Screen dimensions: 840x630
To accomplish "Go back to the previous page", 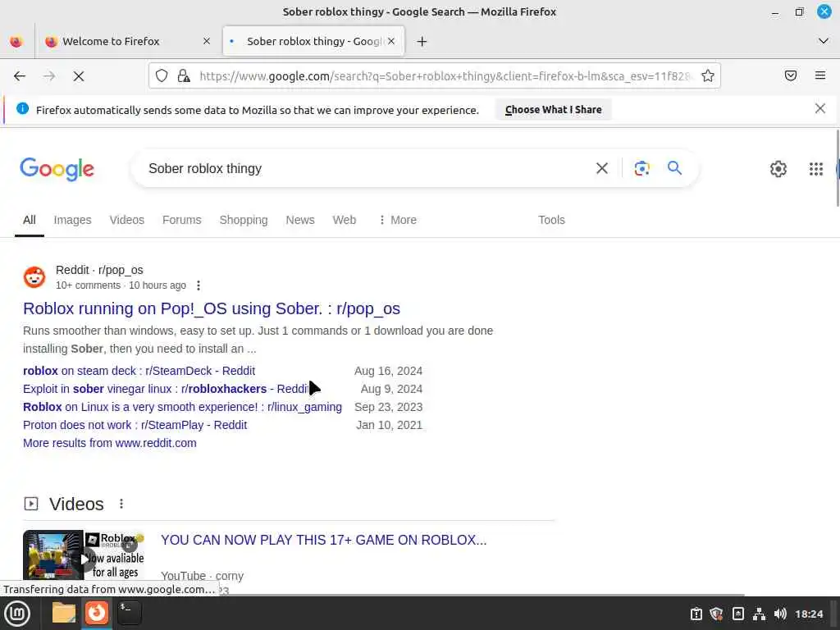I will (x=20, y=76).
